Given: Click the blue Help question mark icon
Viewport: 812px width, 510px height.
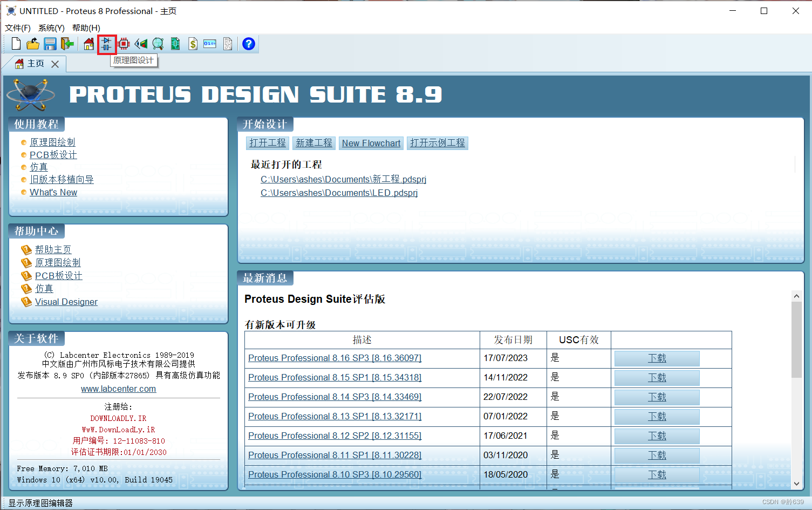Looking at the screenshot, I should tap(248, 44).
